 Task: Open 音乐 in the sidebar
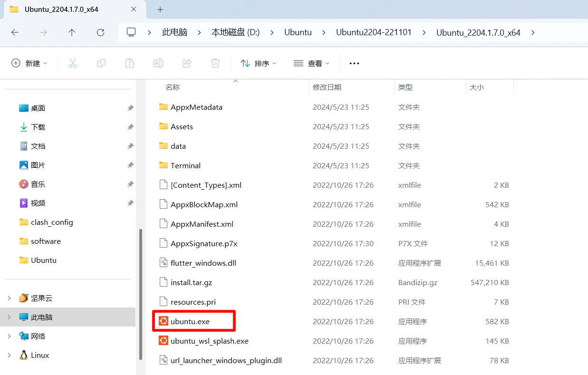pyautogui.click(x=38, y=184)
